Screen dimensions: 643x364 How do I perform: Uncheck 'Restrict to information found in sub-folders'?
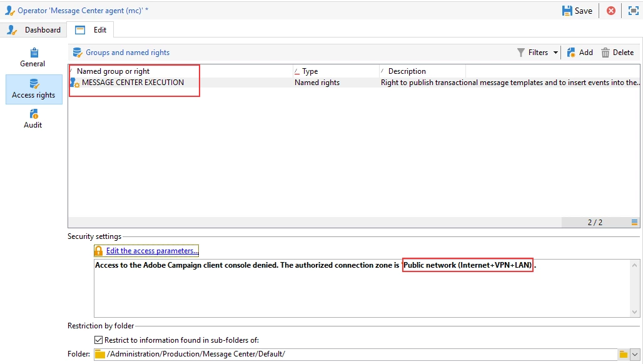pyautogui.click(x=98, y=340)
